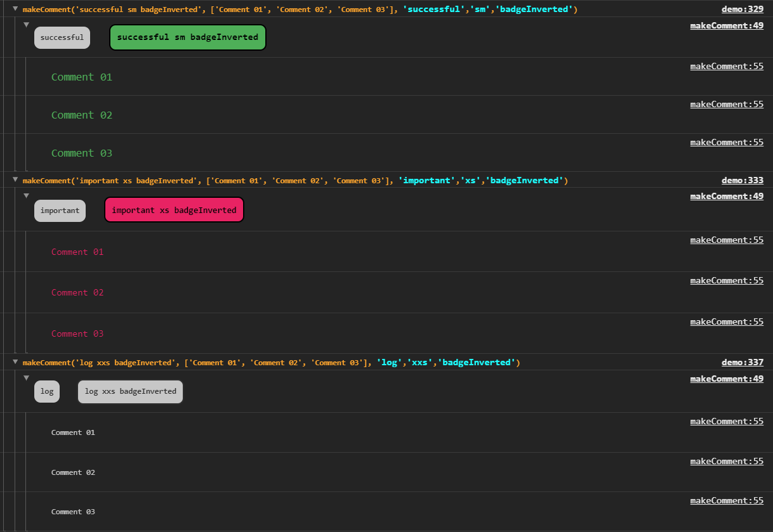Open makeComment:55 link on pink Comment 01 row

click(x=727, y=240)
